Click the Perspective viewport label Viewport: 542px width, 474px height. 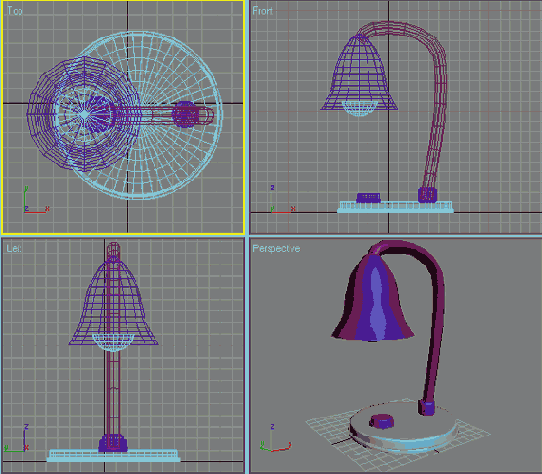coord(276,249)
